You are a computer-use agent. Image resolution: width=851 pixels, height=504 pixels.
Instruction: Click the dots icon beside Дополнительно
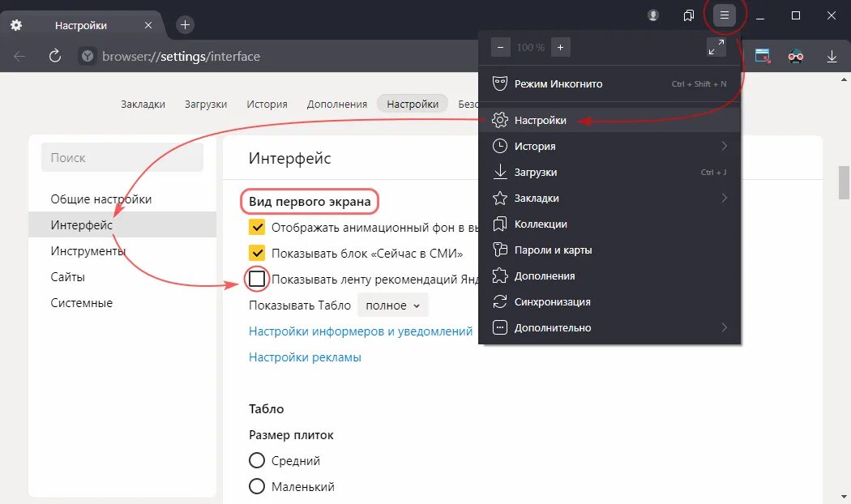pyautogui.click(x=500, y=327)
